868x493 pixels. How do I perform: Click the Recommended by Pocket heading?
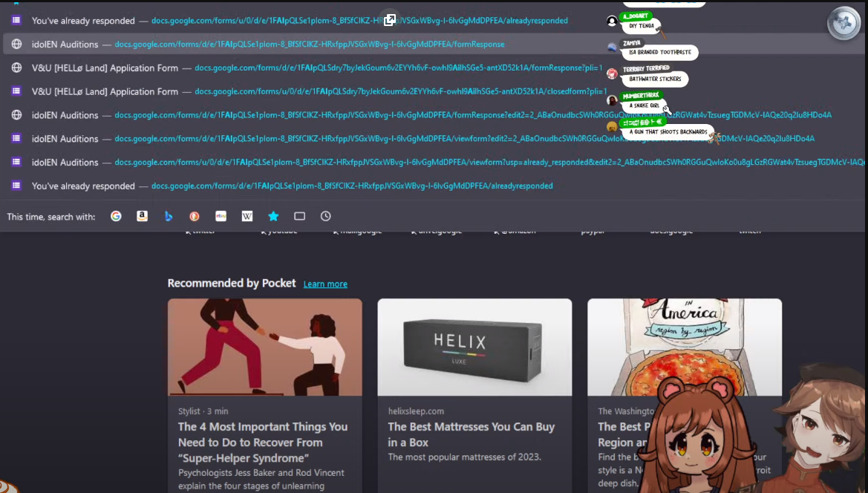(x=232, y=284)
